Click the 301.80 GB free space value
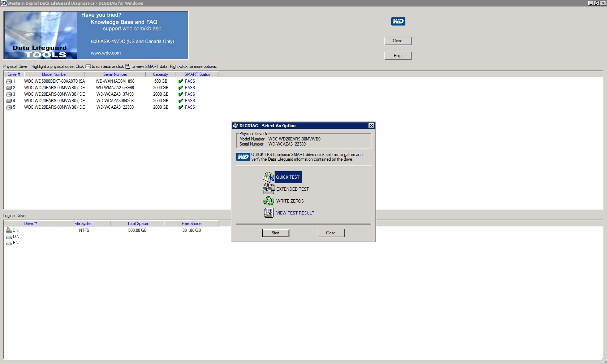This screenshot has height=364, width=607. pyautogui.click(x=191, y=230)
